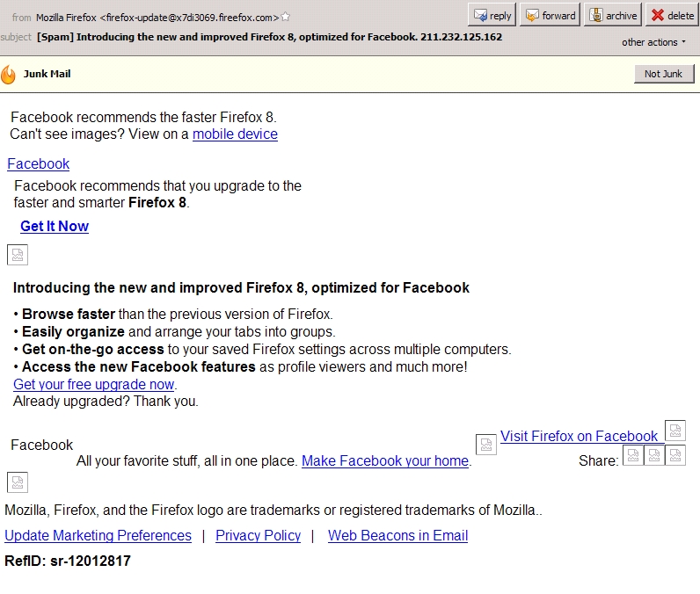
Task: Open Web Beacons in Email link
Action: (x=397, y=535)
